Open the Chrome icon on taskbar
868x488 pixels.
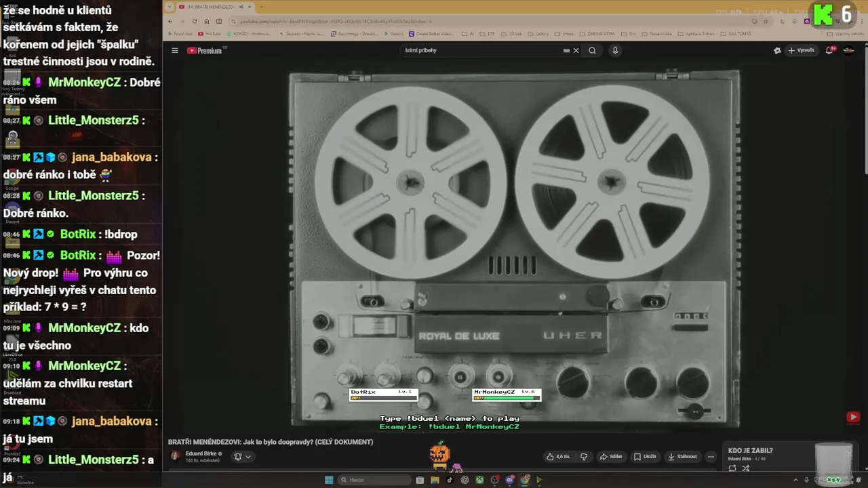pyautogui.click(x=524, y=480)
